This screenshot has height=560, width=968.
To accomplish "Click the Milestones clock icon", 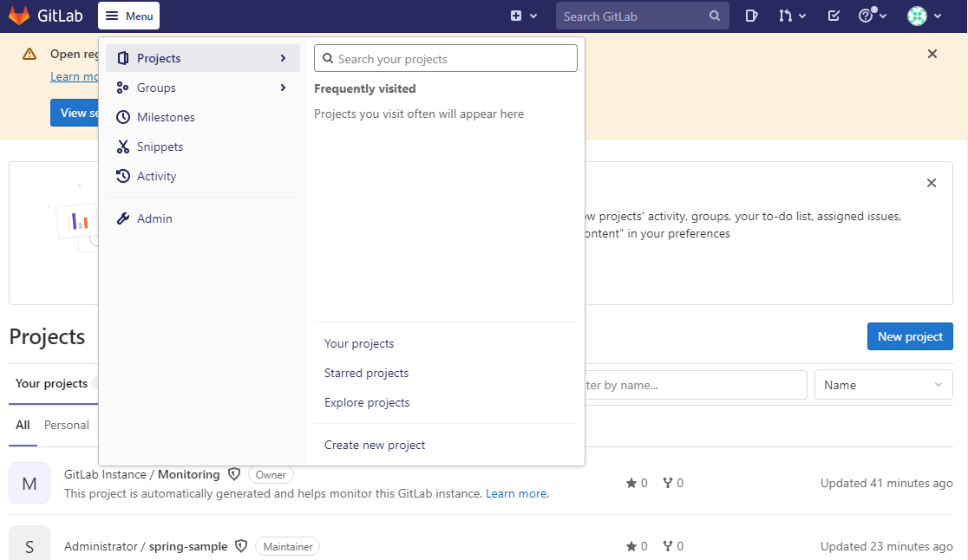I will click(123, 117).
